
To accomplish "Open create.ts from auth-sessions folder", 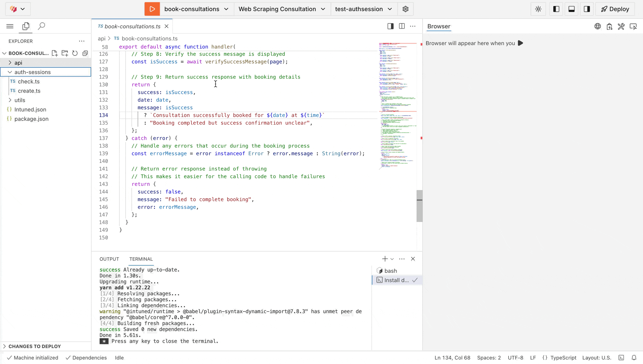I will click(29, 91).
